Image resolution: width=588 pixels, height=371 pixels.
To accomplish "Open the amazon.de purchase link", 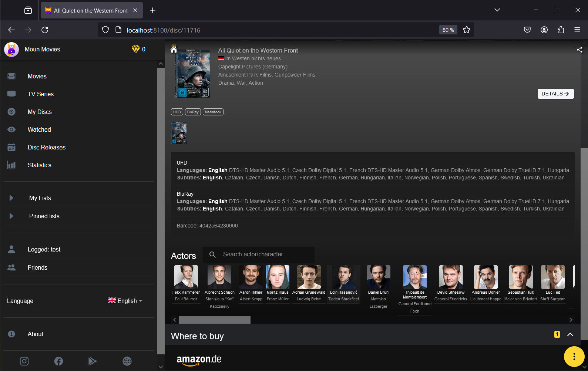I will coord(199,360).
